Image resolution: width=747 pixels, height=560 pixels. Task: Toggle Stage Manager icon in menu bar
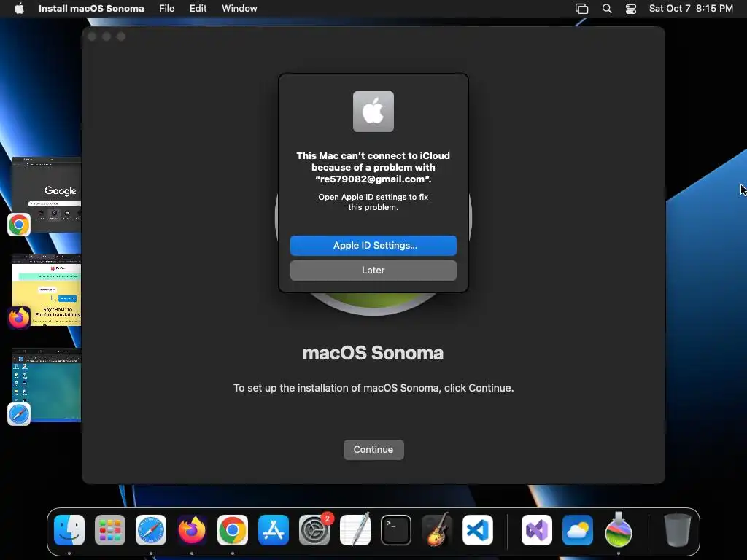581,8
